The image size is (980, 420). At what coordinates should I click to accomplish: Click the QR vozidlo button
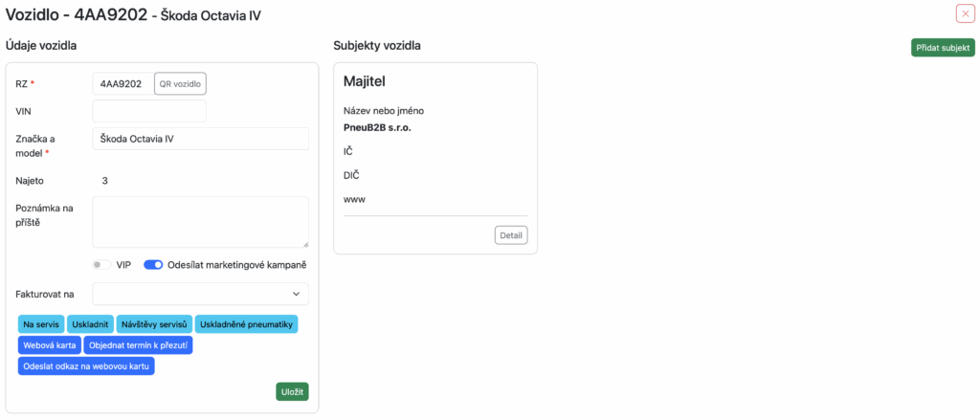pyautogui.click(x=180, y=84)
